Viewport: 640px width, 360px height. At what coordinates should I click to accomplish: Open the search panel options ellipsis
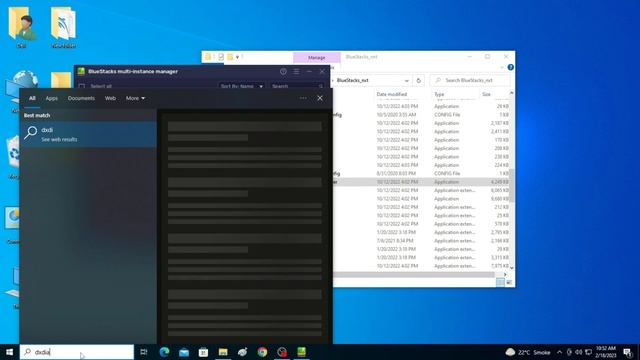[x=303, y=98]
